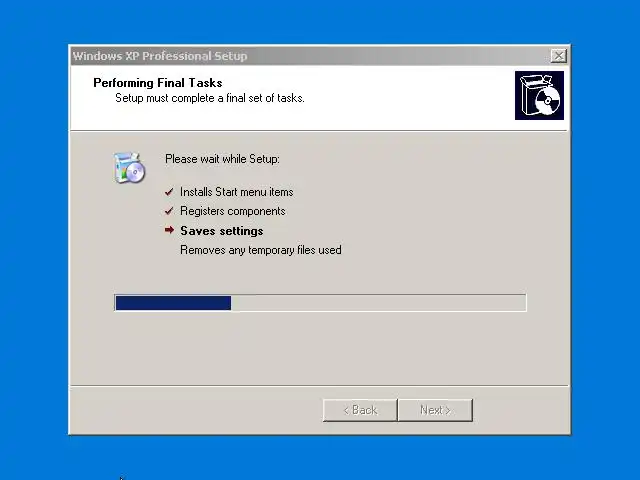Click the setup box and CD icon in header
The height and width of the screenshot is (480, 640).
point(539,96)
